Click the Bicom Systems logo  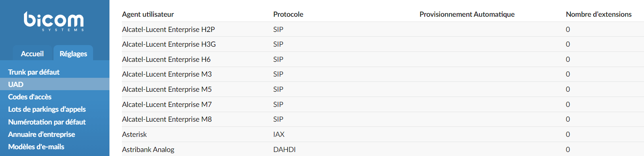[x=54, y=21]
